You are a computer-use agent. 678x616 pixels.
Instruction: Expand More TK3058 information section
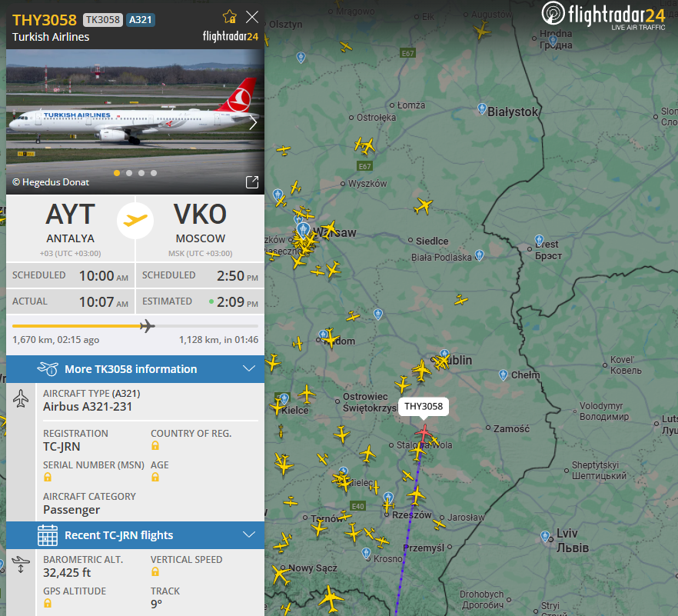[x=135, y=369]
